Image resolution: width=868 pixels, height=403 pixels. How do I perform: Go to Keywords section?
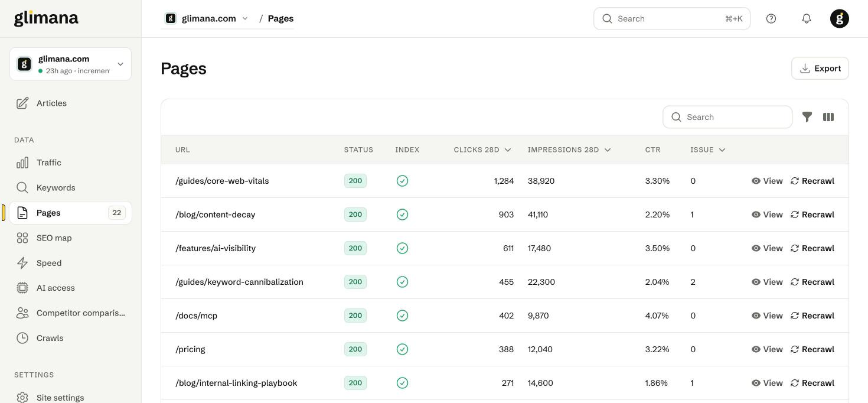pos(70,187)
